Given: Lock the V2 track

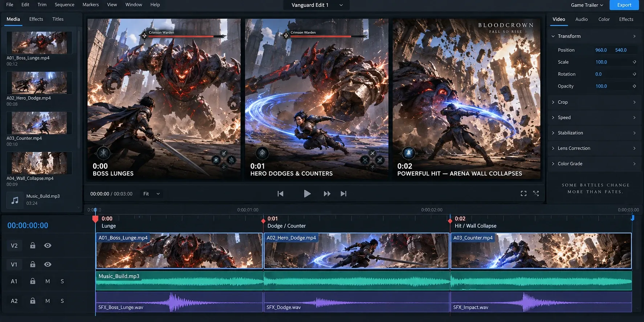Looking at the screenshot, I should click(33, 245).
